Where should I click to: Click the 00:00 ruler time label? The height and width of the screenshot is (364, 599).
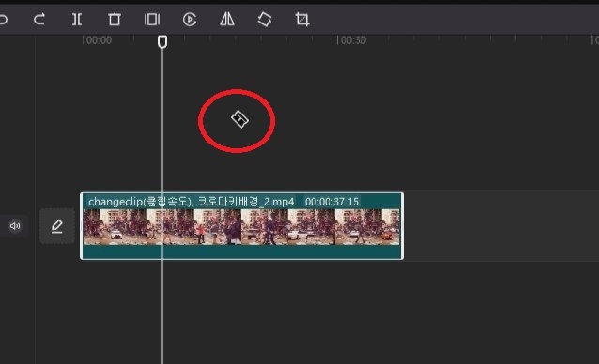click(x=99, y=40)
